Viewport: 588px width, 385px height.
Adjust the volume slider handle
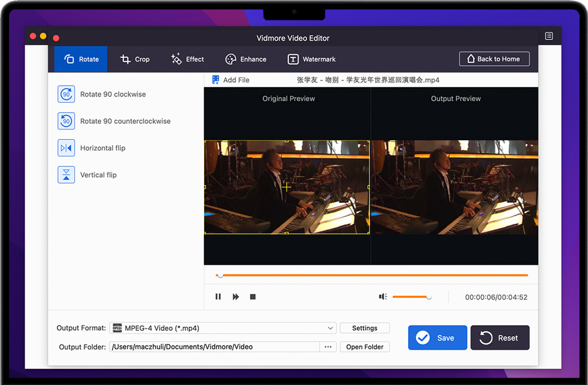click(429, 297)
